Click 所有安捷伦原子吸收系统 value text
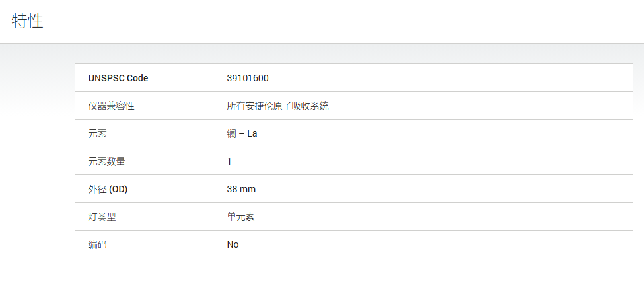Screen dimensions: 644x296 pos(277,106)
